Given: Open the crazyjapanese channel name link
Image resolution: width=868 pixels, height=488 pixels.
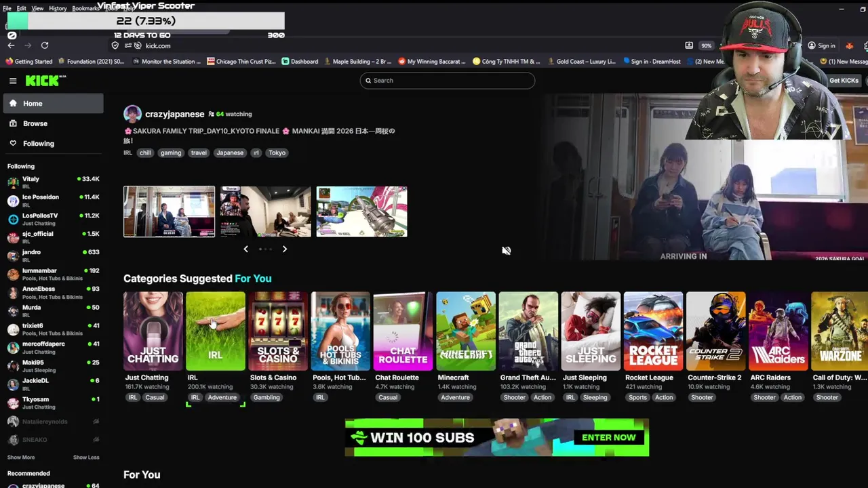Looking at the screenshot, I should (x=174, y=114).
